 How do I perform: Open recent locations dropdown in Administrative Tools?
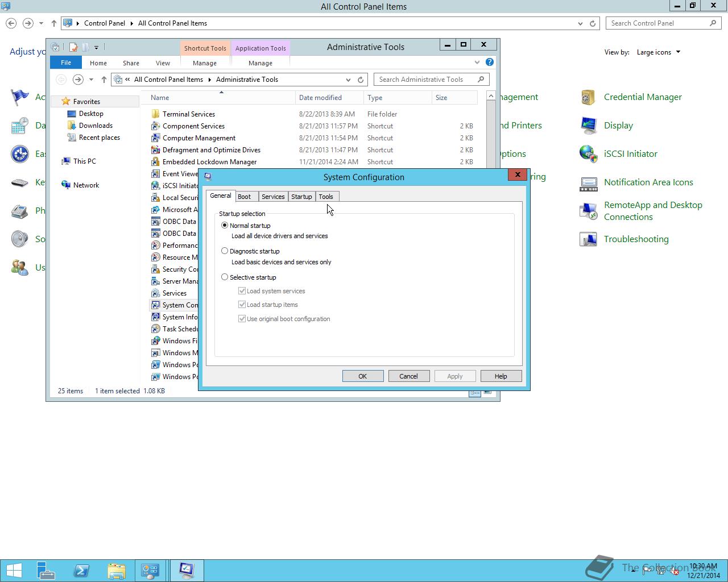pos(91,80)
